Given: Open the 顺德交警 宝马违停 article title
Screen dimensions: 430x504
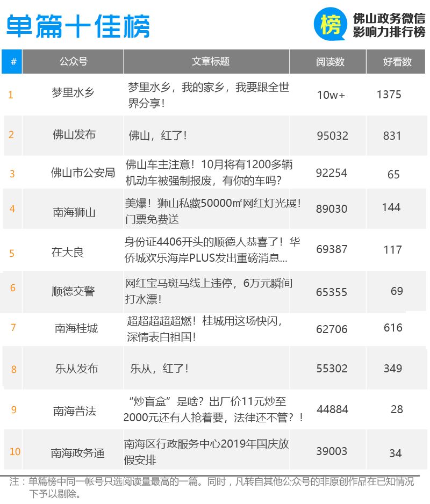Looking at the screenshot, I should point(209,291).
